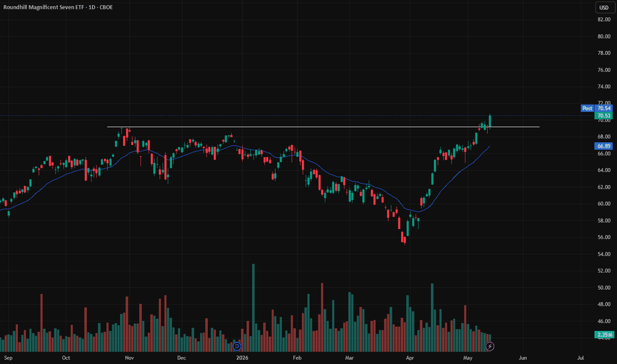Image resolution: width=617 pixels, height=364 pixels.
Task: Click the 2026 label on time axis
Action: (242, 357)
